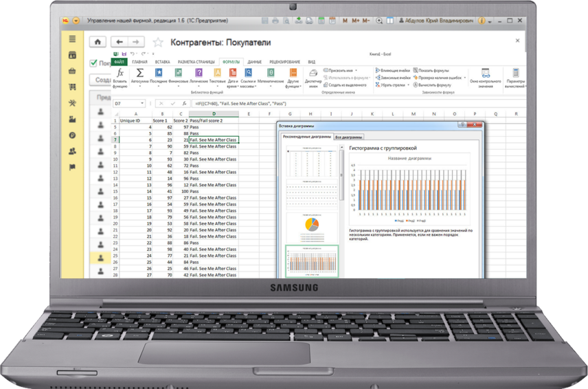This screenshot has width=588, height=389.
Task: Open the factory production icon in sidebar
Action: click(x=72, y=120)
